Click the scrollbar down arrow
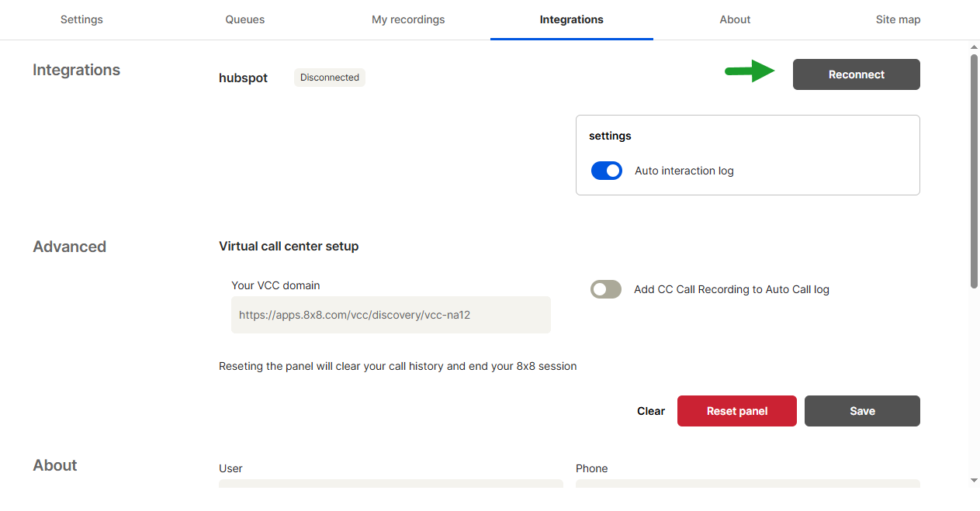The image size is (980, 511). pos(974,480)
